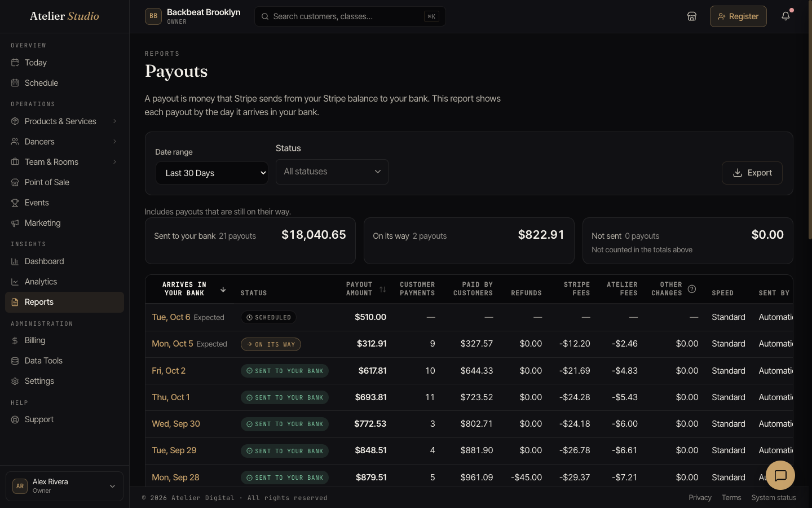This screenshot has height=508, width=812.
Task: Open the Fri, Oct 2 payout
Action: tap(169, 371)
